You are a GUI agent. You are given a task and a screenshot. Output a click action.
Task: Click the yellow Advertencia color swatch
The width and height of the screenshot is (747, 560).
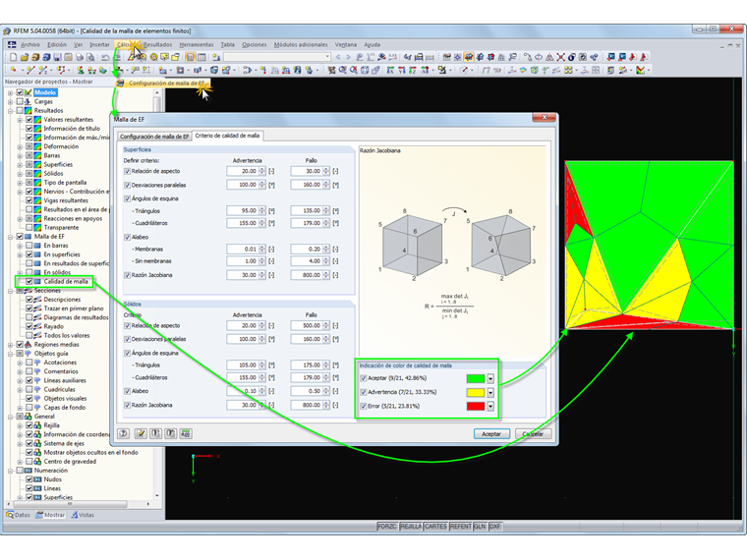tap(476, 392)
